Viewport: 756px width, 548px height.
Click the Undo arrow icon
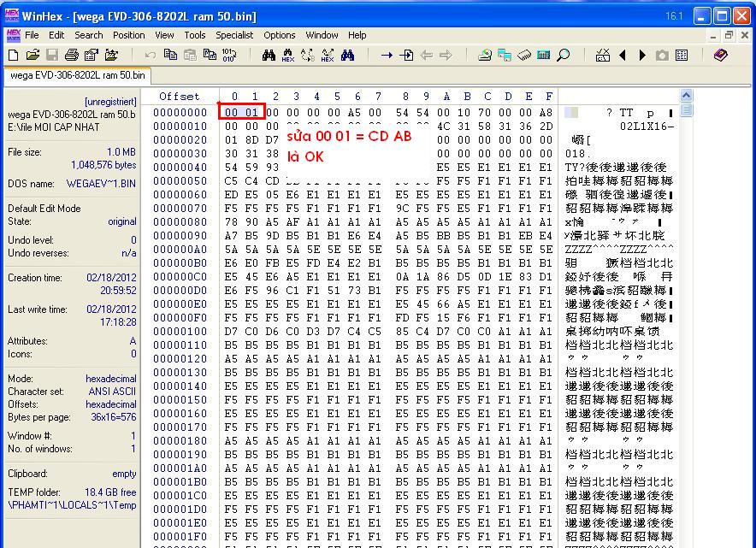151,56
